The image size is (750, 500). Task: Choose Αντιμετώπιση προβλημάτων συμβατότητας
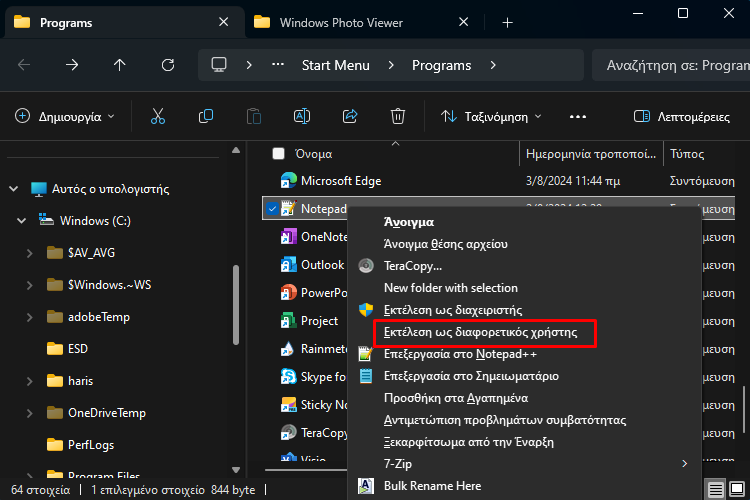[524, 420]
